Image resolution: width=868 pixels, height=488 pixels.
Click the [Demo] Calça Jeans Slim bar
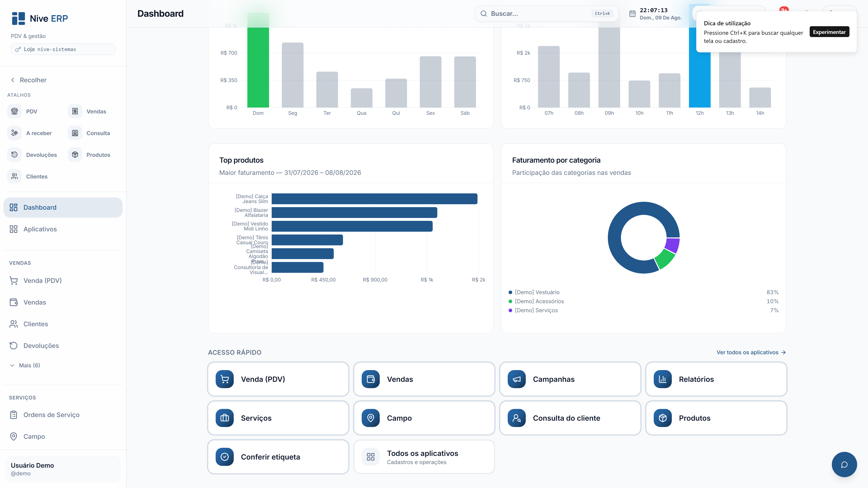pos(374,199)
